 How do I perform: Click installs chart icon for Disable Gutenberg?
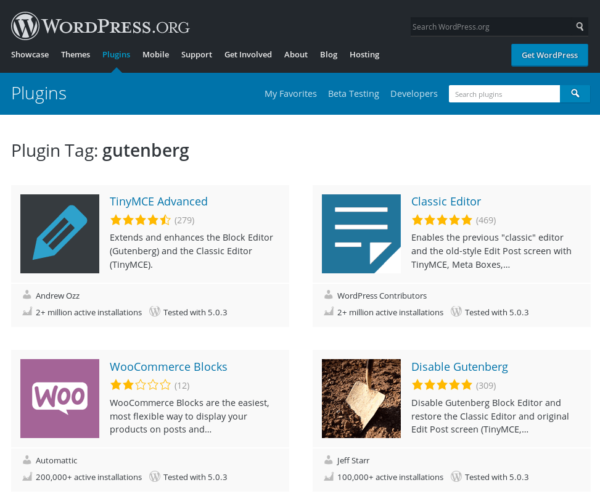coord(329,477)
